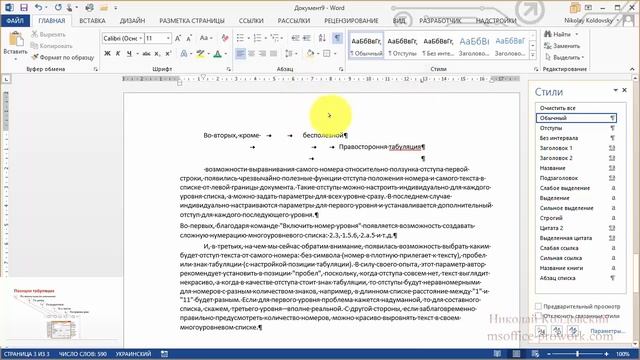The image size is (640, 360).
Task: Open multilevel list dropdown
Action: 282,38
